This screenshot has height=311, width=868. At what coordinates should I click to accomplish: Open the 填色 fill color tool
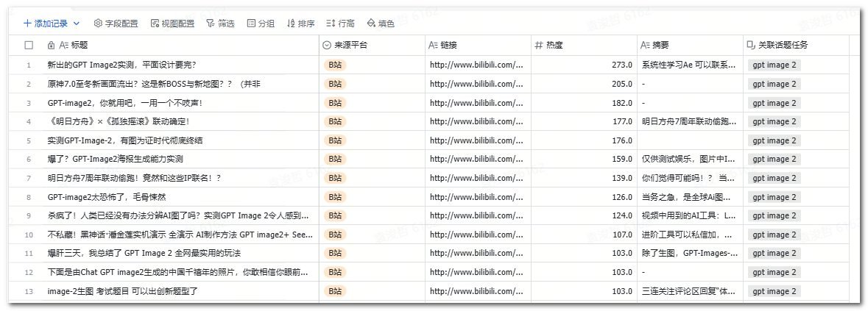(381, 24)
